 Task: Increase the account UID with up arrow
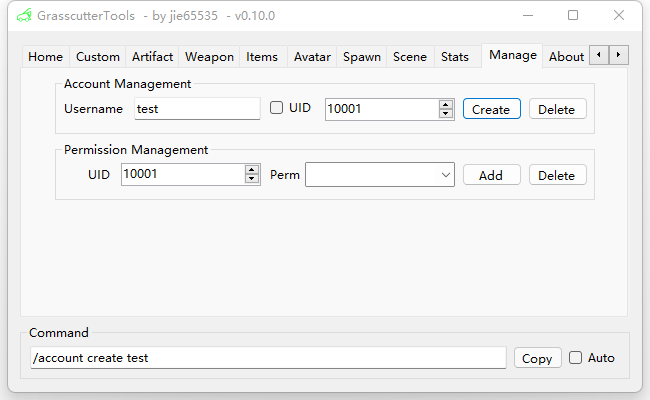click(x=446, y=104)
